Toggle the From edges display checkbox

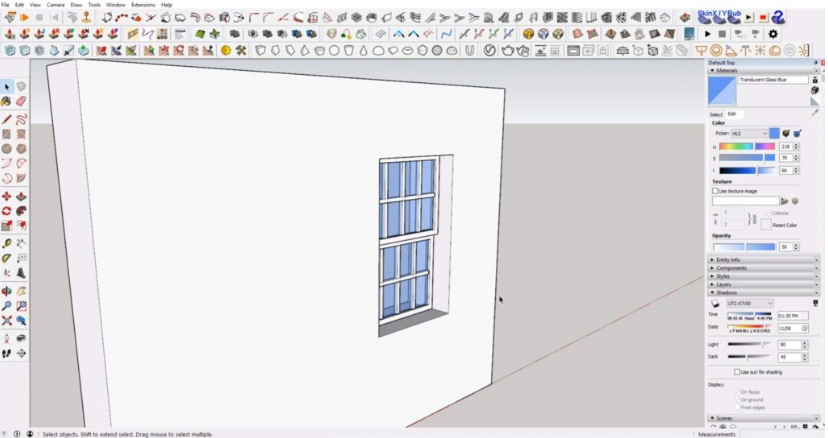[737, 407]
